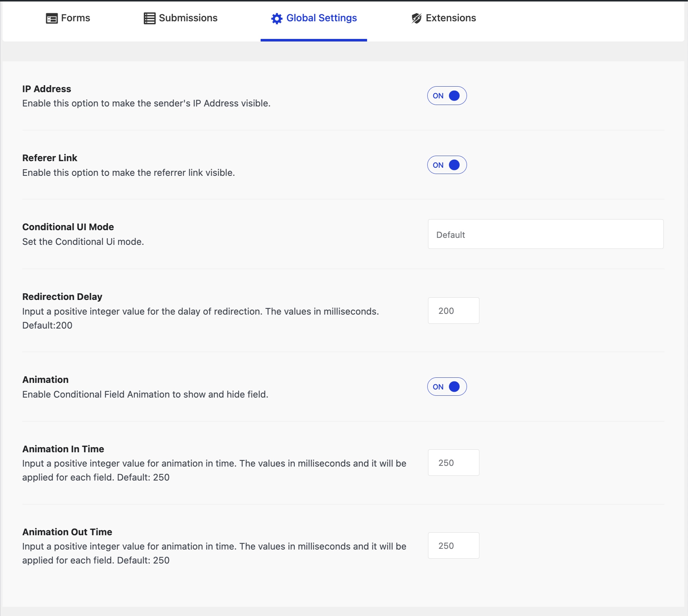688x616 pixels.
Task: Click the 'Animation In Time' heading
Action: (63, 449)
